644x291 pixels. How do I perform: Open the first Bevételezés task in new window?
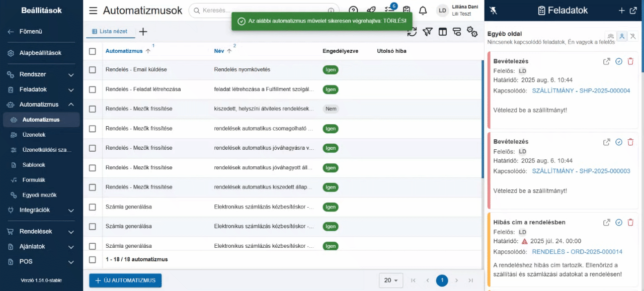(x=606, y=61)
